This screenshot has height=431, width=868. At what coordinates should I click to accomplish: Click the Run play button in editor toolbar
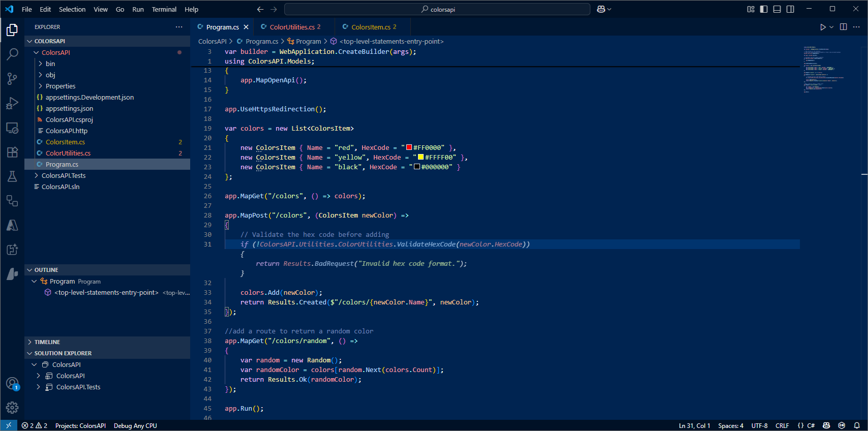pos(823,27)
